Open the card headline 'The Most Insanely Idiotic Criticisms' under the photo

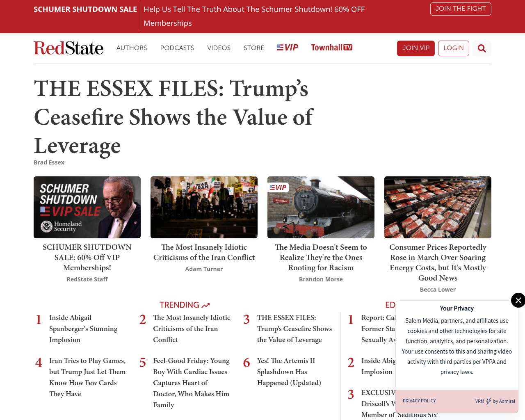(x=204, y=252)
